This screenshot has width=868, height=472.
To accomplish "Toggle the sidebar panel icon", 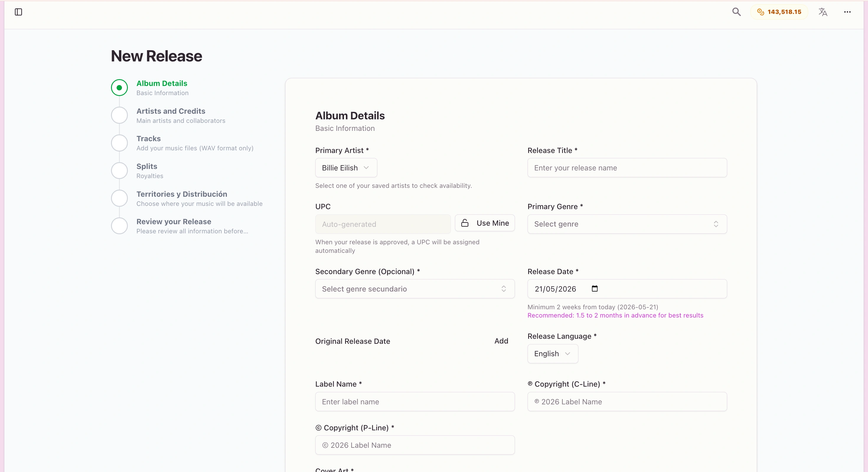I will (x=19, y=12).
